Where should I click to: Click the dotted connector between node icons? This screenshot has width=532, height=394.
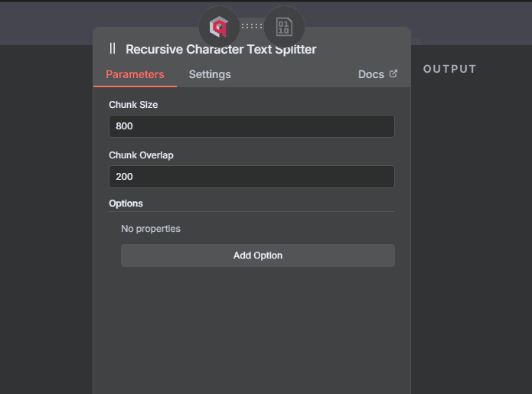tap(252, 26)
